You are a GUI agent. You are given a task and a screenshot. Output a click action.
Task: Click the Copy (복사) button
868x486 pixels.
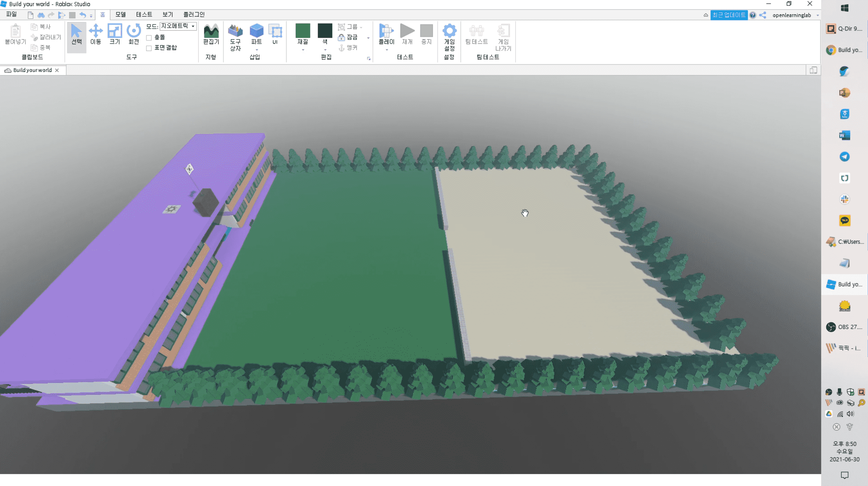(x=41, y=27)
